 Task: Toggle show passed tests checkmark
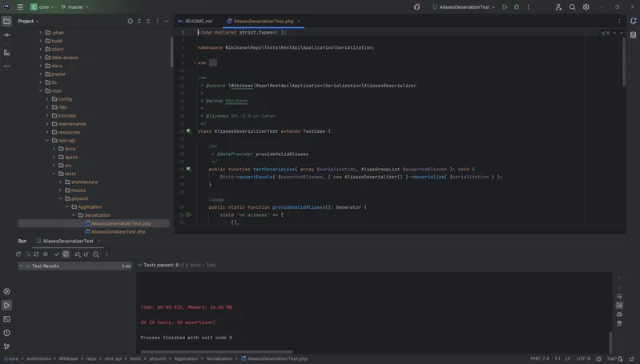pos(57,254)
